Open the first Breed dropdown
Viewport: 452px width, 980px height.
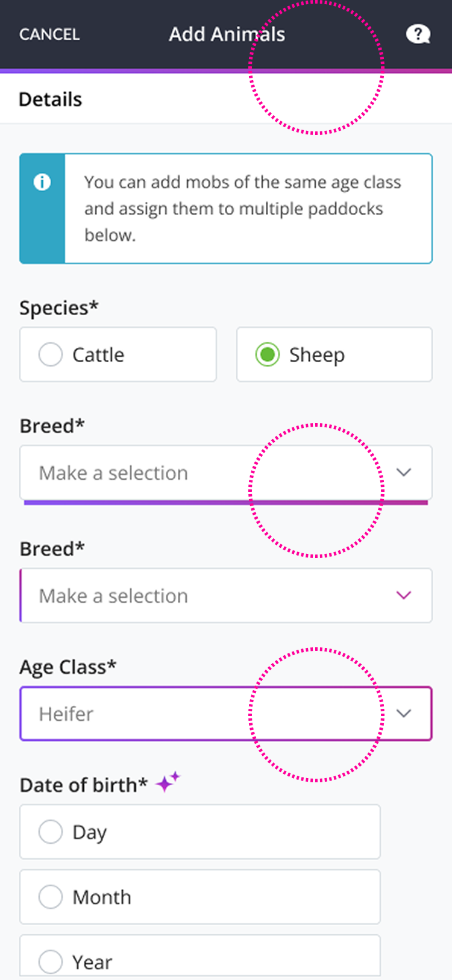pos(226,473)
